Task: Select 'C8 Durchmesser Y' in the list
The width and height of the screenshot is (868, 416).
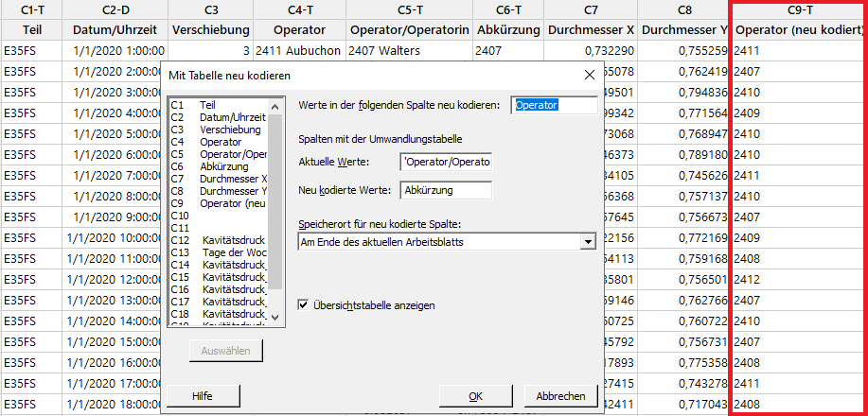Action: tap(219, 191)
